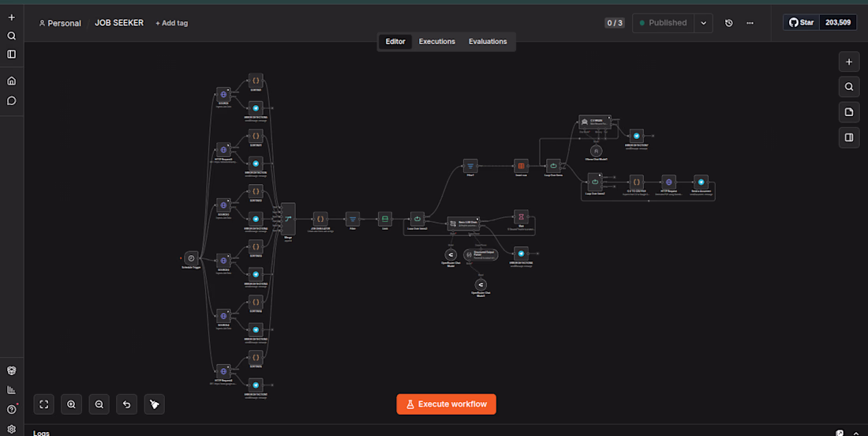Add a node with plus button
Viewport: 868px width, 436px height.
pos(848,62)
